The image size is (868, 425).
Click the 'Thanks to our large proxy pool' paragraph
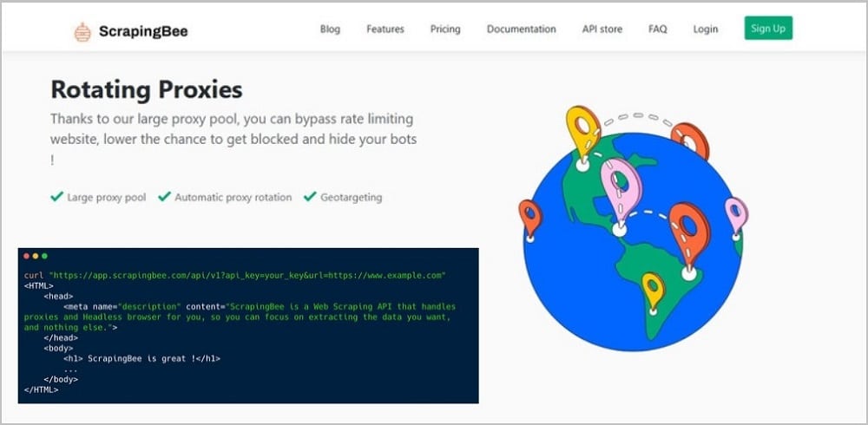tap(233, 139)
